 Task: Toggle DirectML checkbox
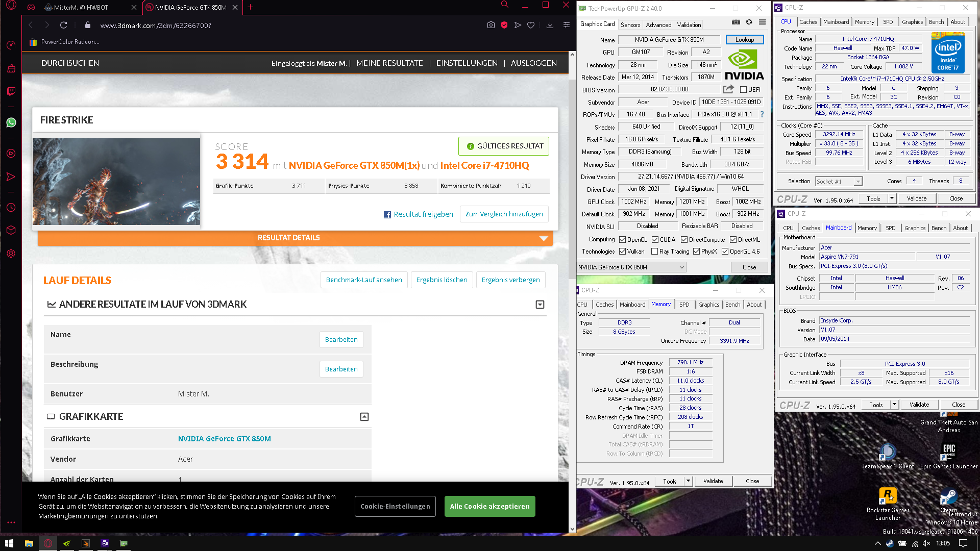pos(733,240)
